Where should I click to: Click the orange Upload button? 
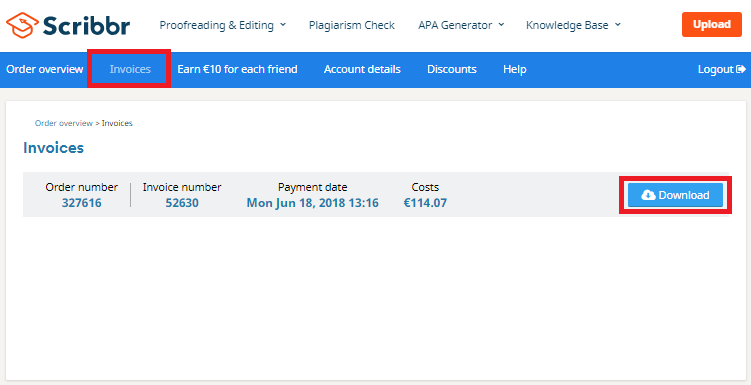click(712, 24)
